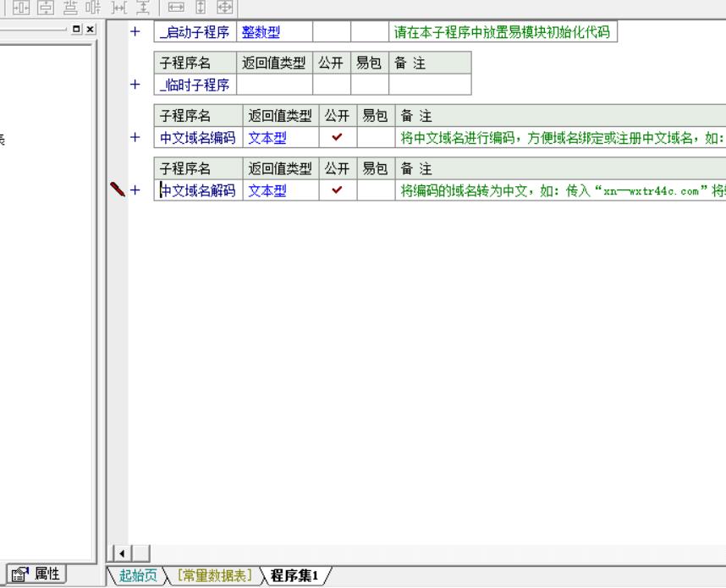The width and height of the screenshot is (726, 588).
Task: Select the _启动子程序 name cell
Action: click(195, 31)
